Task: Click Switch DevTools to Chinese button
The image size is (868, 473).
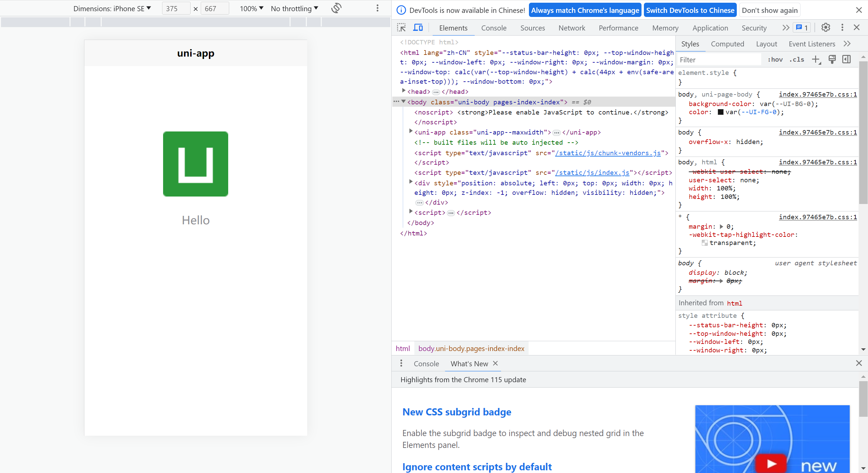Action: click(690, 10)
